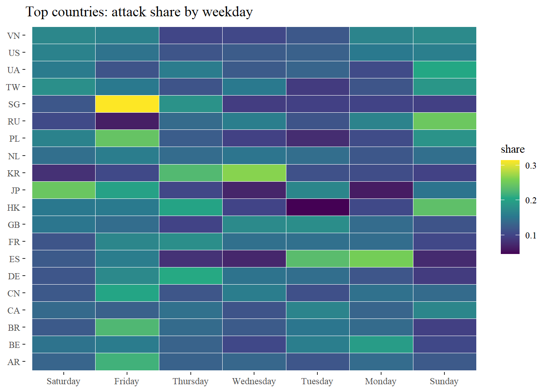Click the share legend color gradient bar
This screenshot has width=549, height=392.
coord(510,207)
